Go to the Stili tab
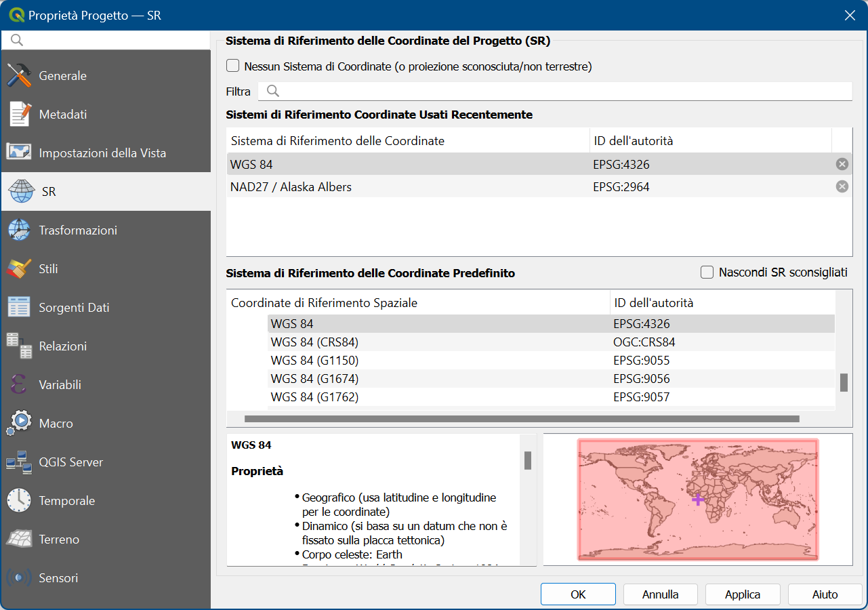This screenshot has width=868, height=610. click(105, 269)
